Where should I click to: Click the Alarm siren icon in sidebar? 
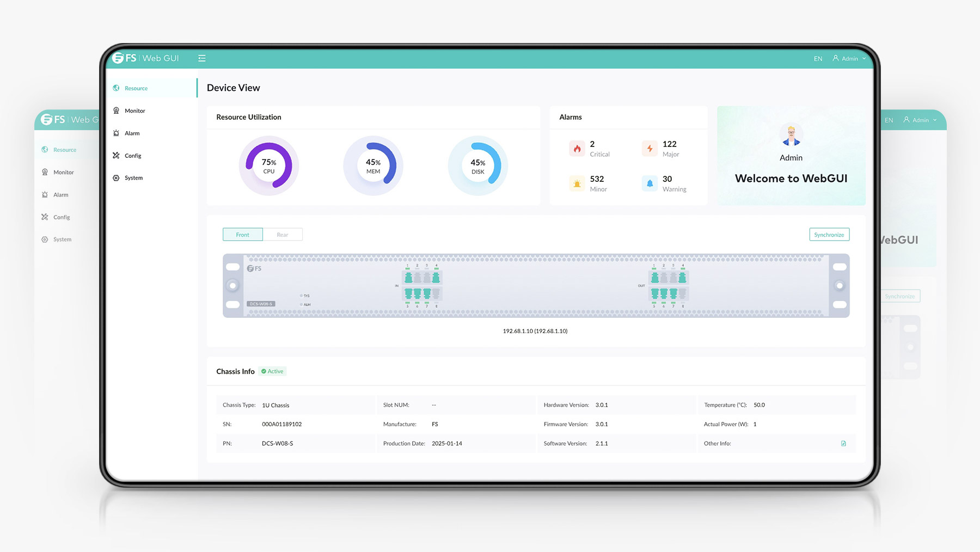[x=116, y=133]
